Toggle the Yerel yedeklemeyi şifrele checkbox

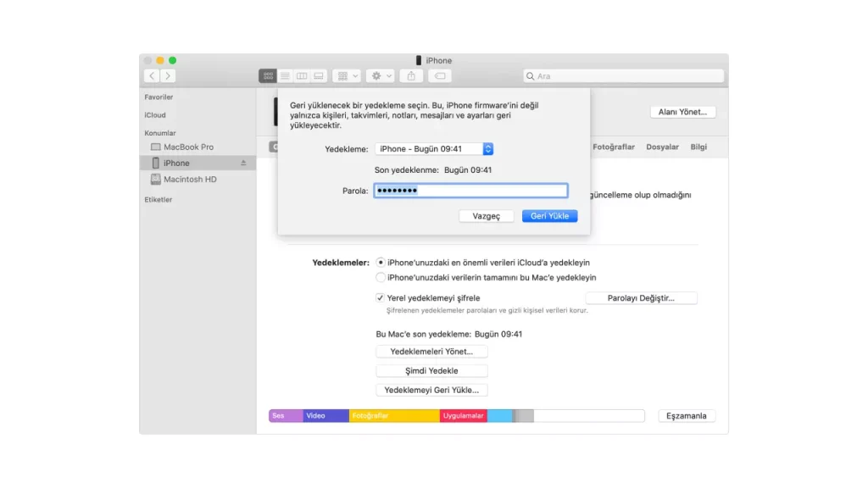(x=380, y=297)
